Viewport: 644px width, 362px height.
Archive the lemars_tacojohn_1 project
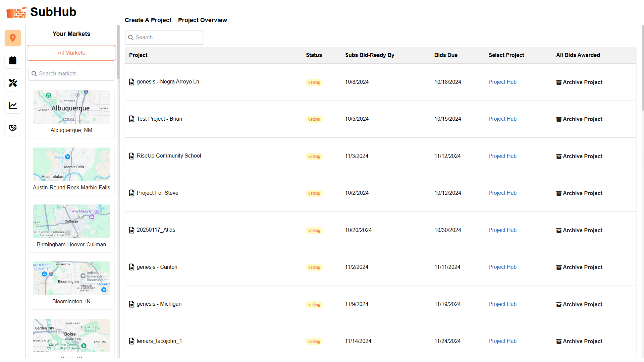point(579,342)
